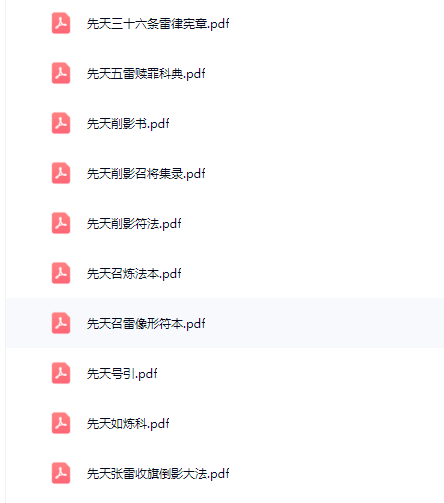The image size is (444, 503).
Task: Open the file named 先天五雷赎罪科典.pdf
Action: click(146, 74)
